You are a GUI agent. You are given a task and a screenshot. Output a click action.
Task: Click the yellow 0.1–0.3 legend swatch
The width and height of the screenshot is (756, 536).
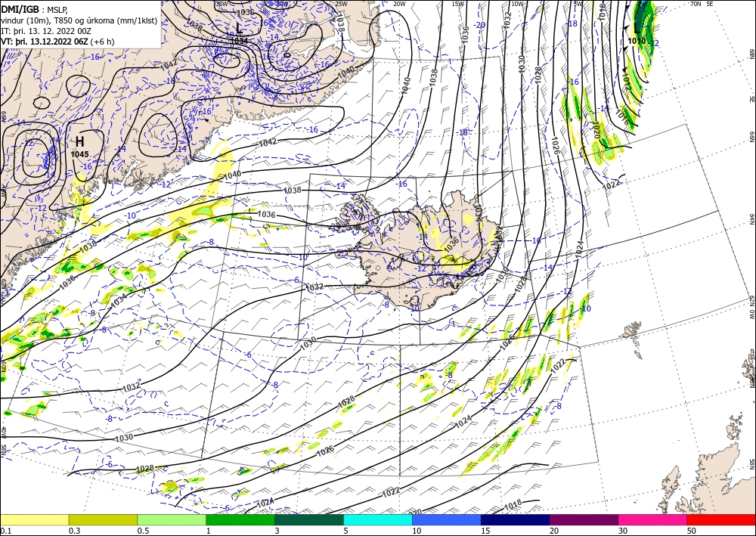[x=34, y=519]
